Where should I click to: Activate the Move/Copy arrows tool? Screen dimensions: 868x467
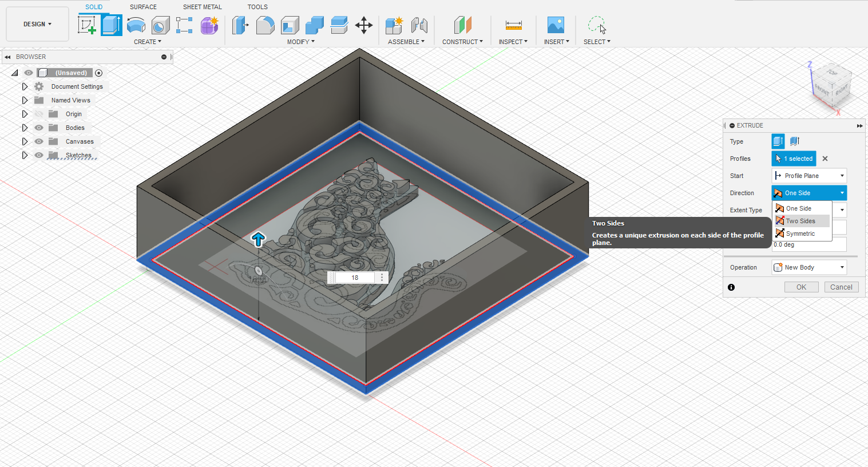pyautogui.click(x=364, y=25)
